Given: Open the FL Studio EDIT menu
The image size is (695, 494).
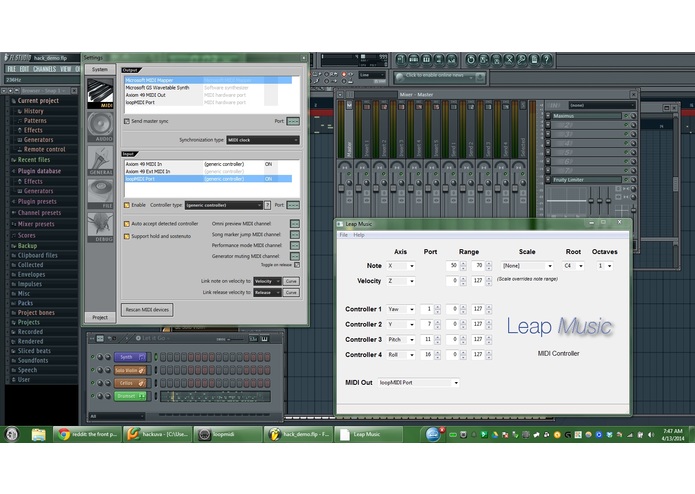Looking at the screenshot, I should [24, 69].
